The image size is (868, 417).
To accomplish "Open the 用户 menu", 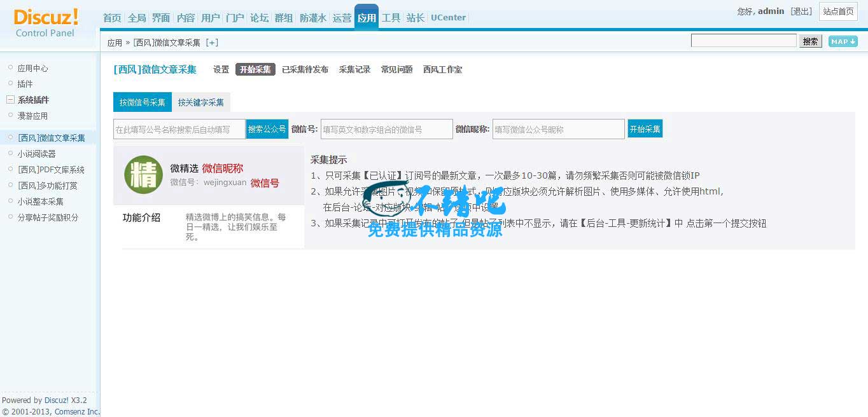I will [x=211, y=18].
